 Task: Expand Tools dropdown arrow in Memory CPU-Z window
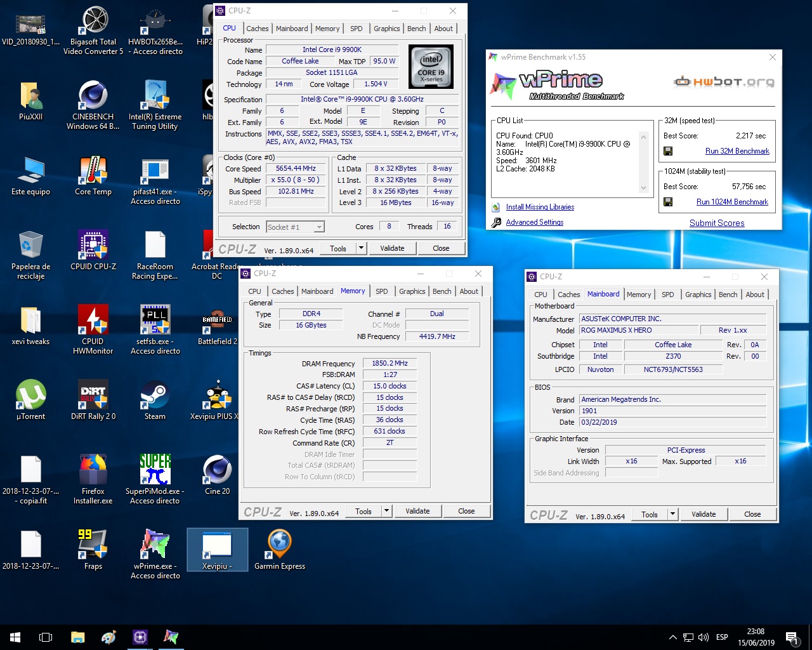[387, 511]
